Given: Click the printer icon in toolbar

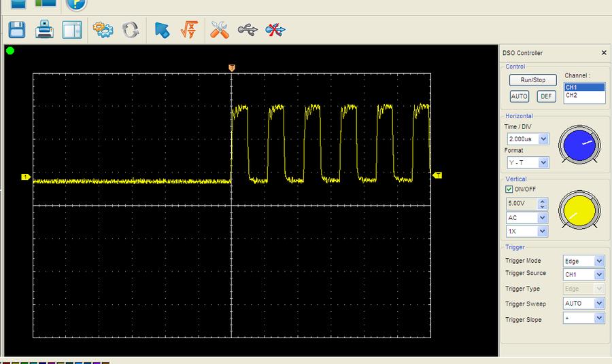Looking at the screenshot, I should click(x=44, y=30).
